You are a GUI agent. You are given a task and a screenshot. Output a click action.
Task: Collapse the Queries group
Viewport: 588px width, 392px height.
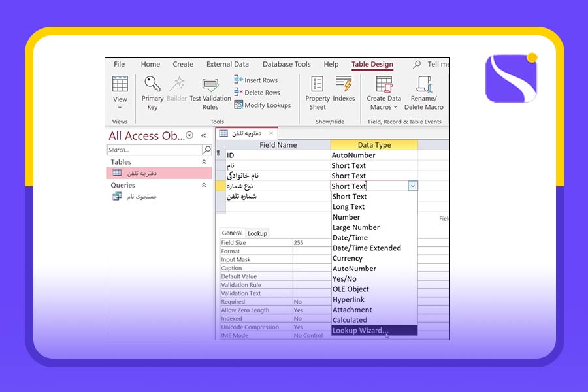[x=204, y=185]
